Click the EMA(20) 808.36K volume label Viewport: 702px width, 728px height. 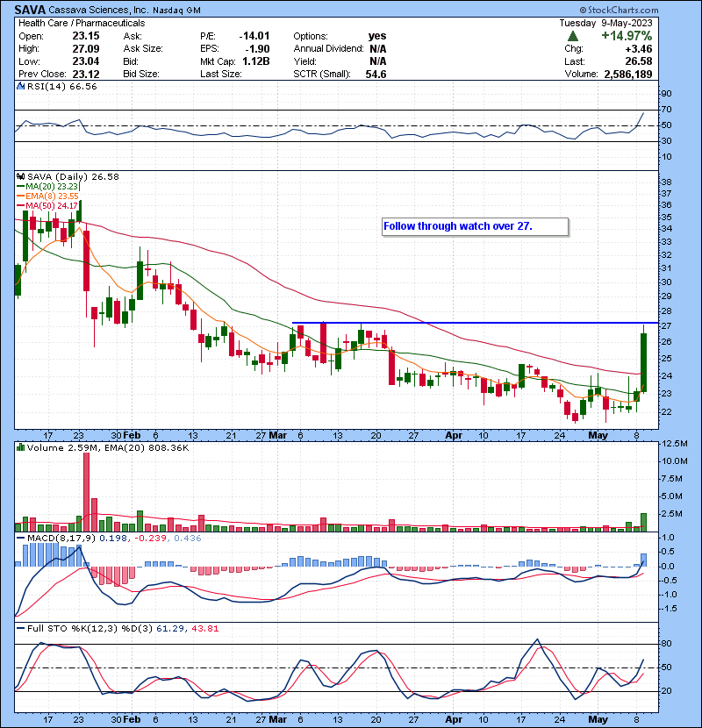(x=147, y=447)
